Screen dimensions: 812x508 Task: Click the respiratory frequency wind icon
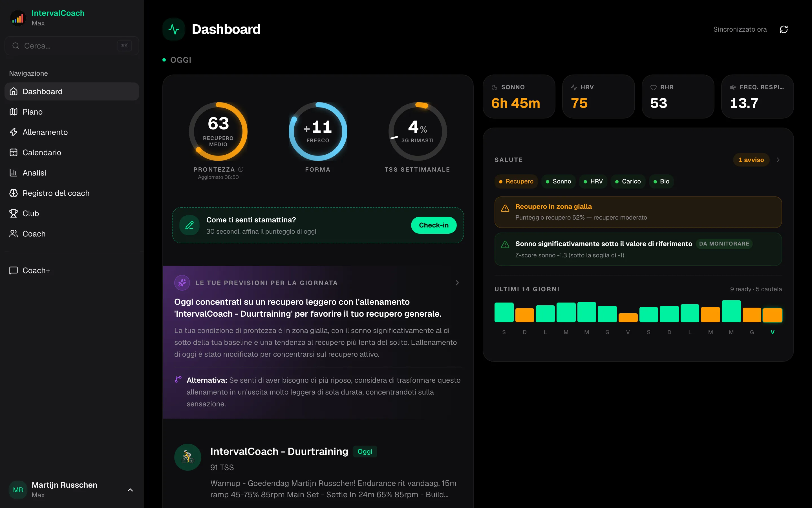tap(733, 87)
